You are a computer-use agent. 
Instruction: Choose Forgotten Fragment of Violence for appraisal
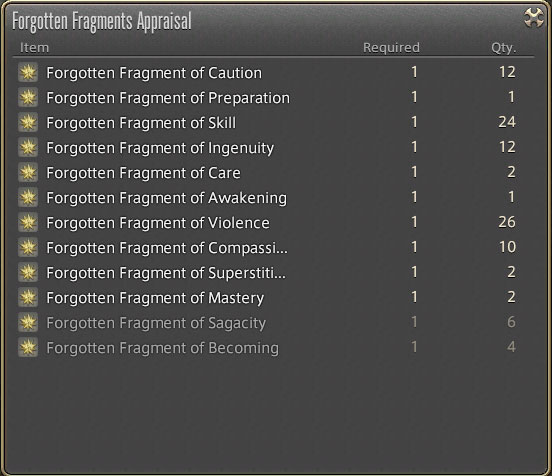274,223
